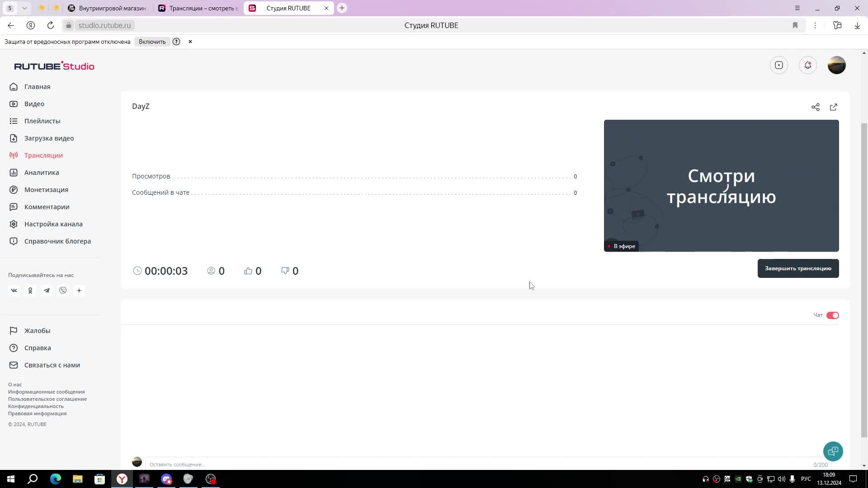This screenshot has width=868, height=488.
Task: Click the Viber social icon
Action: (63, 291)
